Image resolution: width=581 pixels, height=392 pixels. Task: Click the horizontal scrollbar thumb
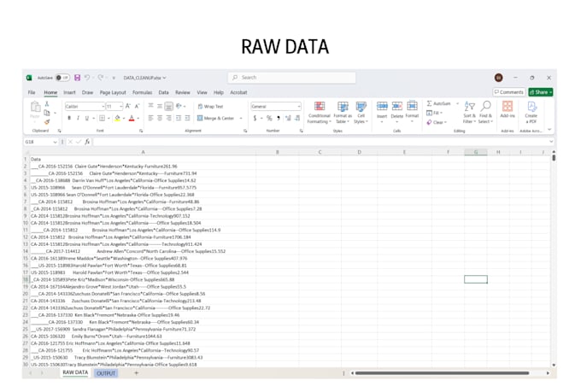click(x=442, y=373)
